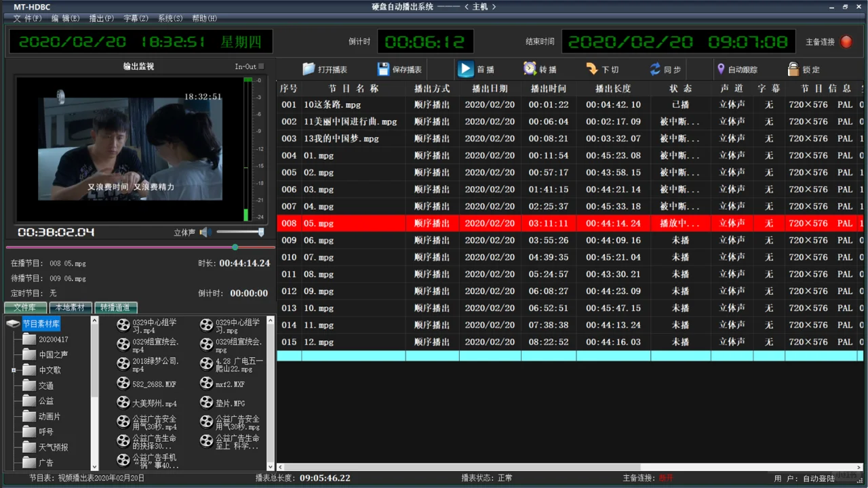The width and height of the screenshot is (868, 488).
Task: Click folder tree scroll-down arrow
Action: (x=95, y=466)
